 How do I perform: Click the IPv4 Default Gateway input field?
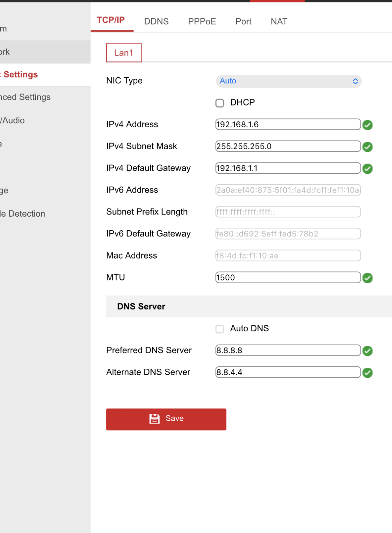coord(288,168)
